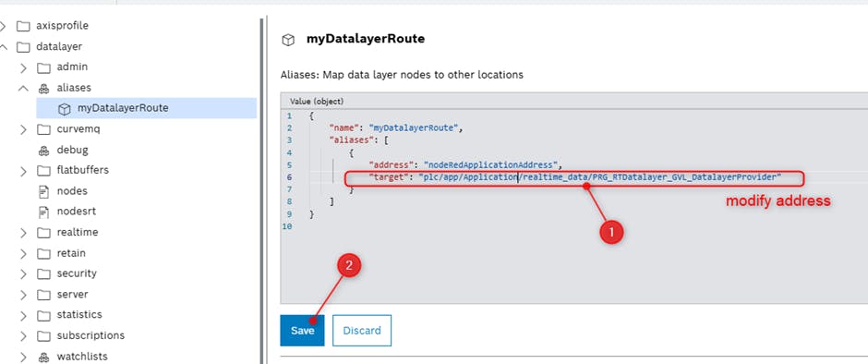
Task: Save the alias changes
Action: [x=302, y=330]
